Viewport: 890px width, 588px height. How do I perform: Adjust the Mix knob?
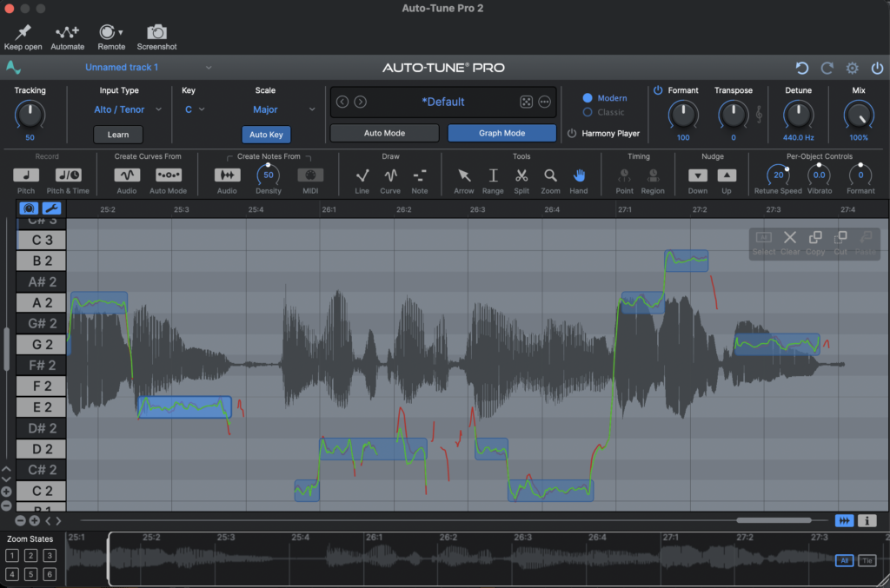coord(859,116)
